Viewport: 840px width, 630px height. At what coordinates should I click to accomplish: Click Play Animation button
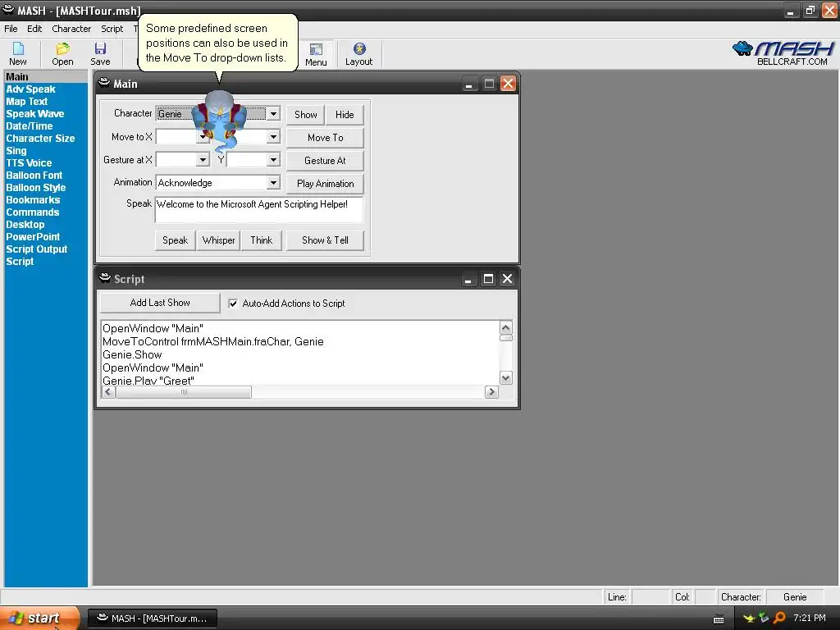click(x=325, y=184)
